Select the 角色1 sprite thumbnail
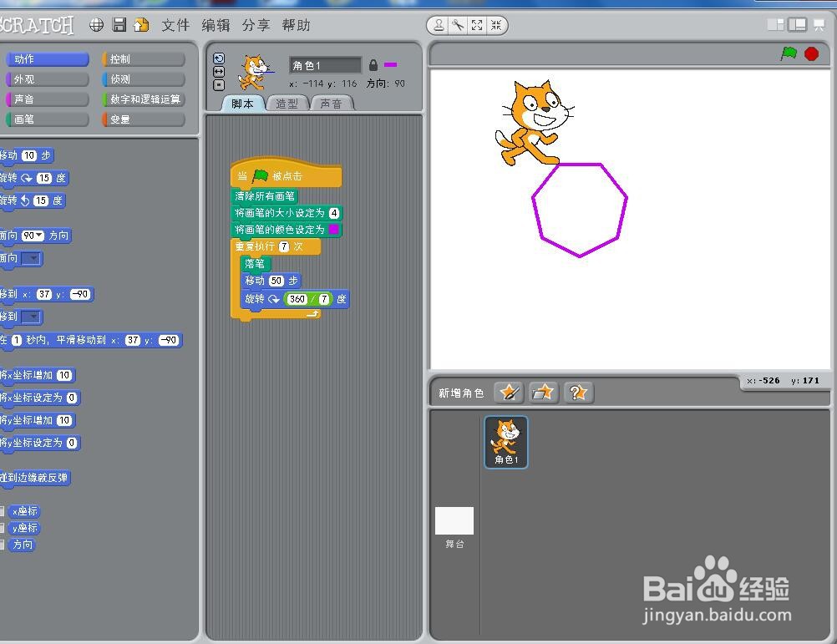837x644 pixels. [x=506, y=443]
